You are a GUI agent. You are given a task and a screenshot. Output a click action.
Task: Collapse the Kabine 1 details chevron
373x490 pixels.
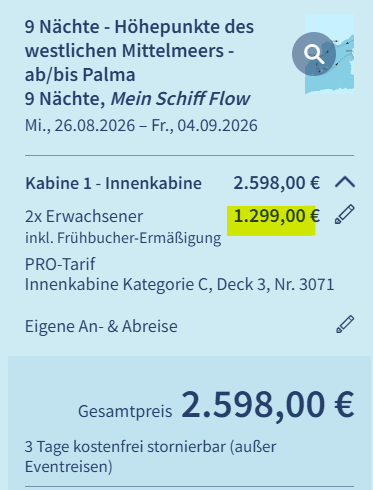345,183
